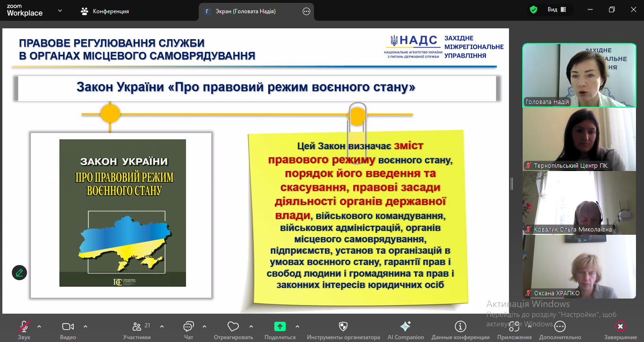
Task: Select Ковалик Ольга Миколаївна video thumbnail
Action: click(x=579, y=203)
